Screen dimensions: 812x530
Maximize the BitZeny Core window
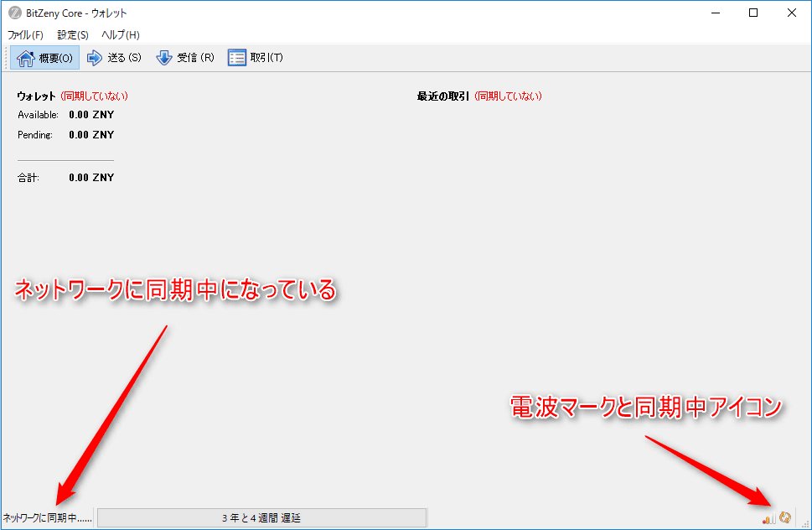point(753,13)
